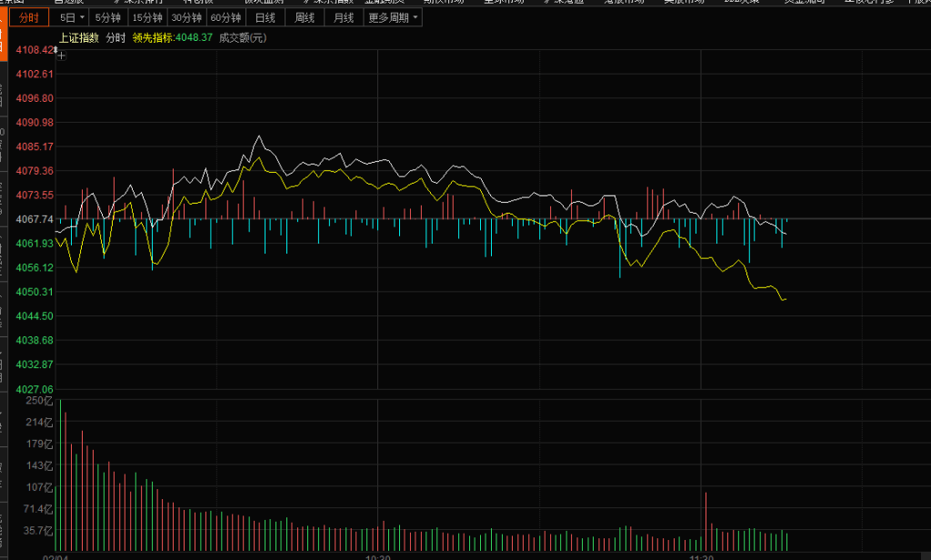Switch to the 分时 intraday chart tab
The image size is (931, 560).
(29, 17)
